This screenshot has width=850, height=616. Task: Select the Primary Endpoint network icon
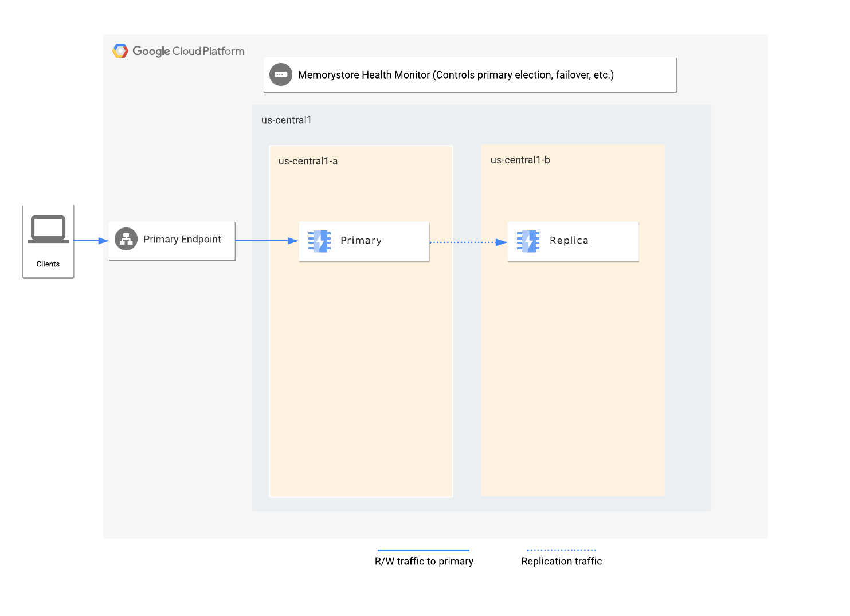(x=126, y=239)
